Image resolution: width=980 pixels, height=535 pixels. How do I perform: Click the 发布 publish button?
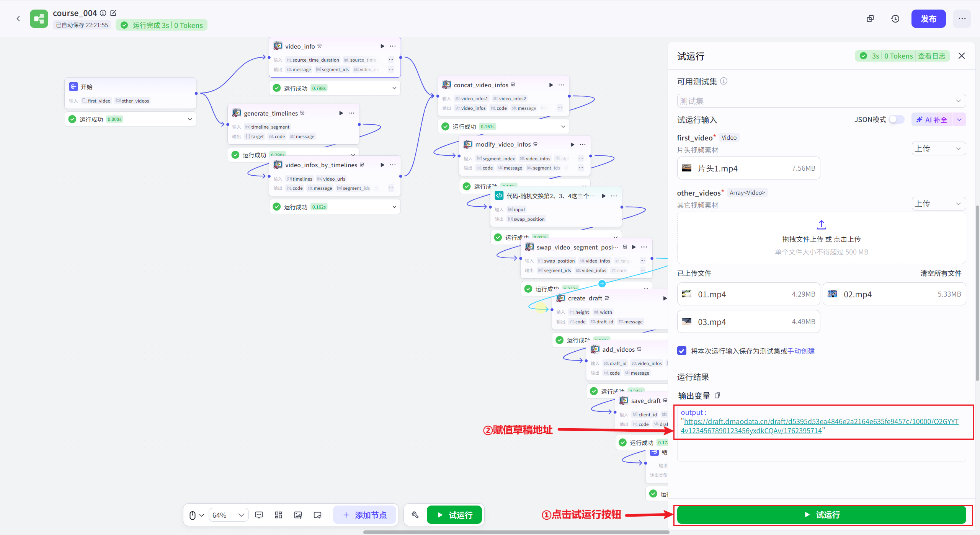[x=928, y=19]
